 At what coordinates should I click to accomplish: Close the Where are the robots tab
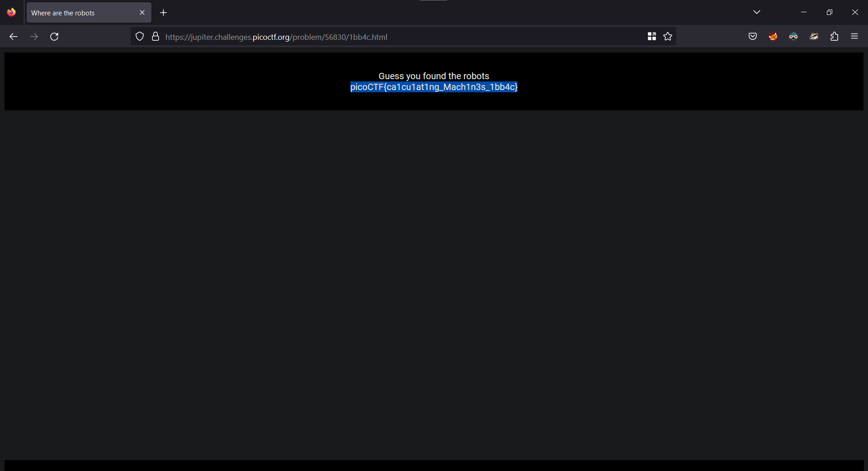pos(142,13)
